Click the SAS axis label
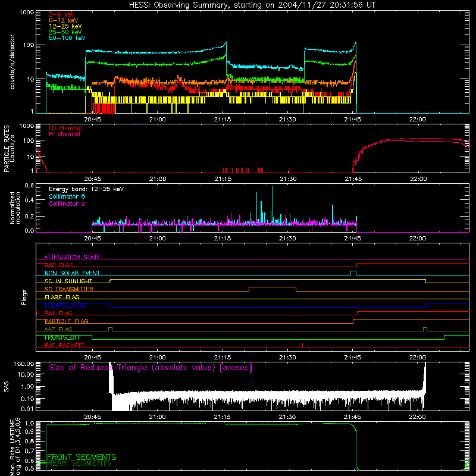Viewport: 476px width, 476px height. point(7,387)
